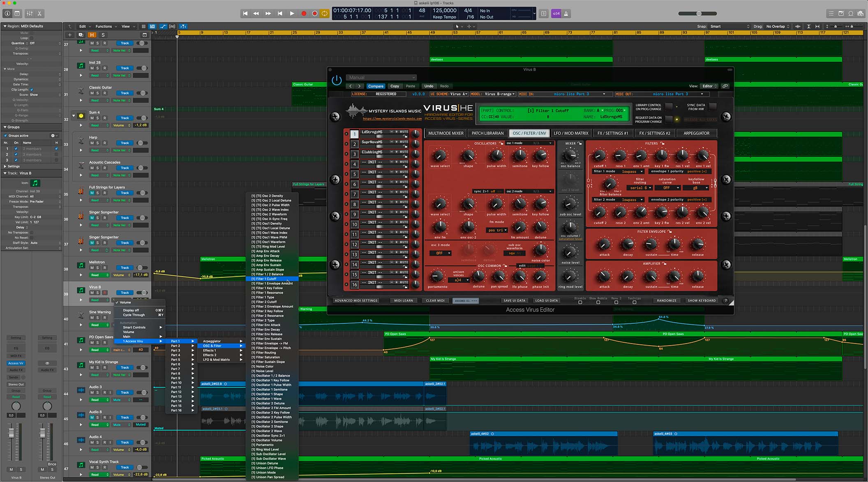Open the LFO & Mod Matrix submenu
The height and width of the screenshot is (482, 868).
(222, 360)
